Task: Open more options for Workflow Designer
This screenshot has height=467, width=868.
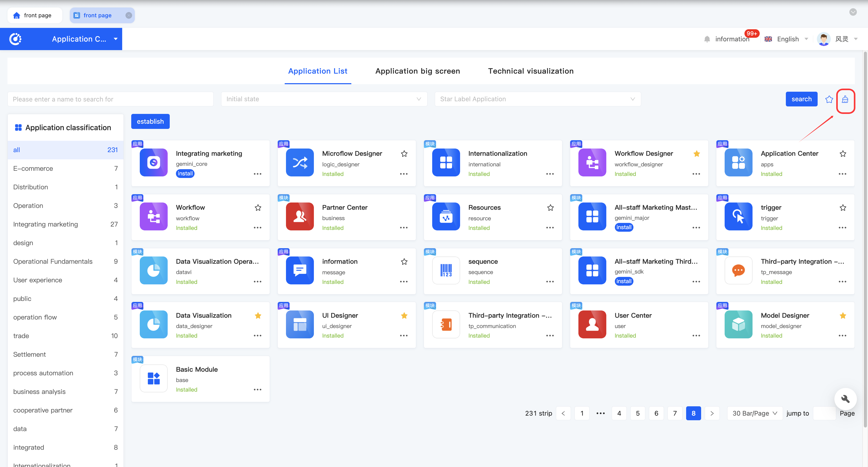Action: click(696, 174)
